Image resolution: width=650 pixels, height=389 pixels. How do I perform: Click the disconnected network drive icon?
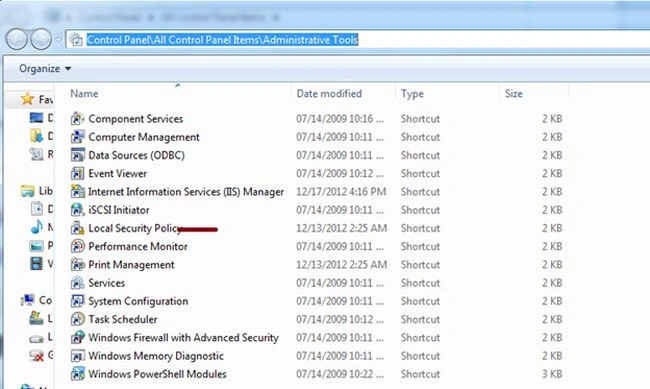point(36,355)
